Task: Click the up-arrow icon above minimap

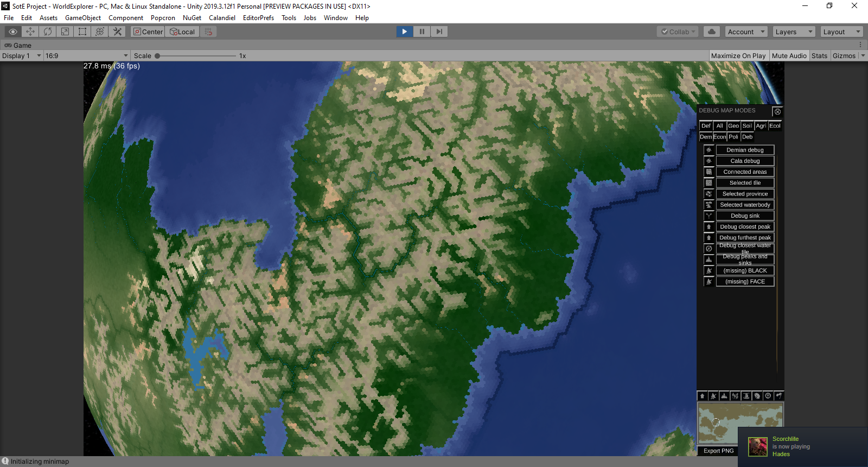Action: 702,396
